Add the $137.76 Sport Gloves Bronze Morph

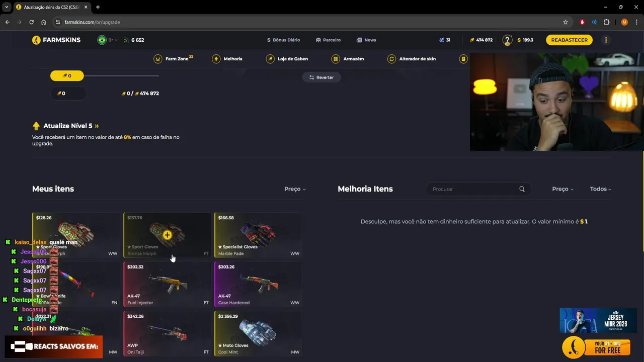[167, 235]
